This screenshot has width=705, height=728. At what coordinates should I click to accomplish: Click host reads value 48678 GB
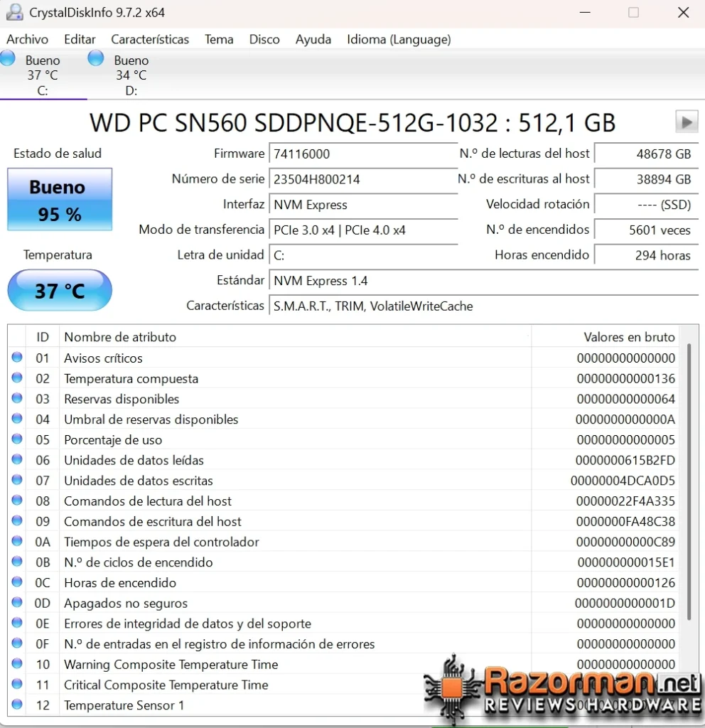[x=647, y=154]
